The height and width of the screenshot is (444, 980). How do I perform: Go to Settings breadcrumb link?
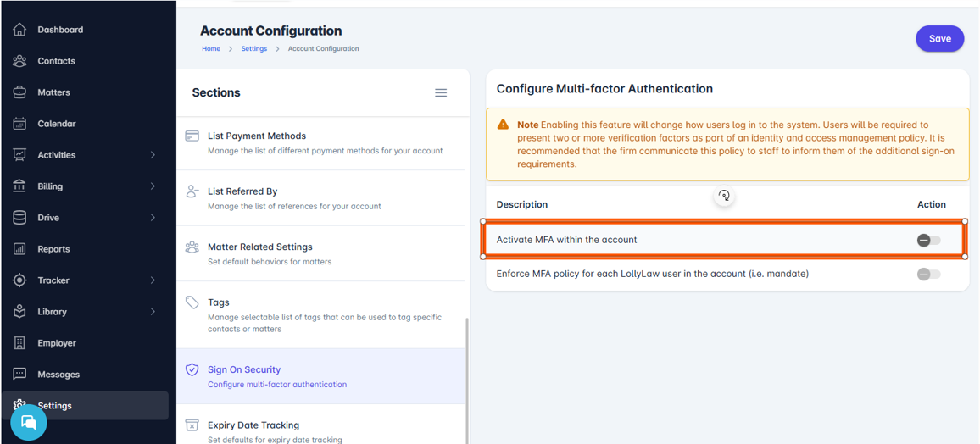(x=253, y=48)
